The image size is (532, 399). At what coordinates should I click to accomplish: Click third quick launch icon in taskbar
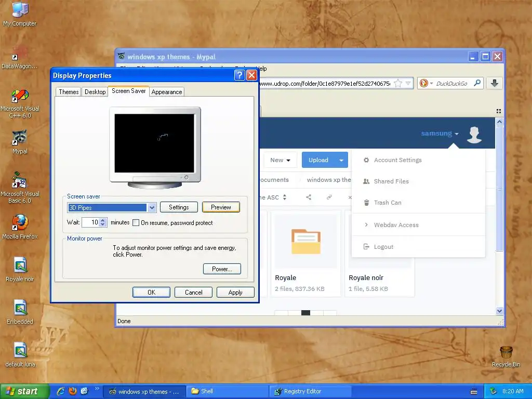point(84,391)
